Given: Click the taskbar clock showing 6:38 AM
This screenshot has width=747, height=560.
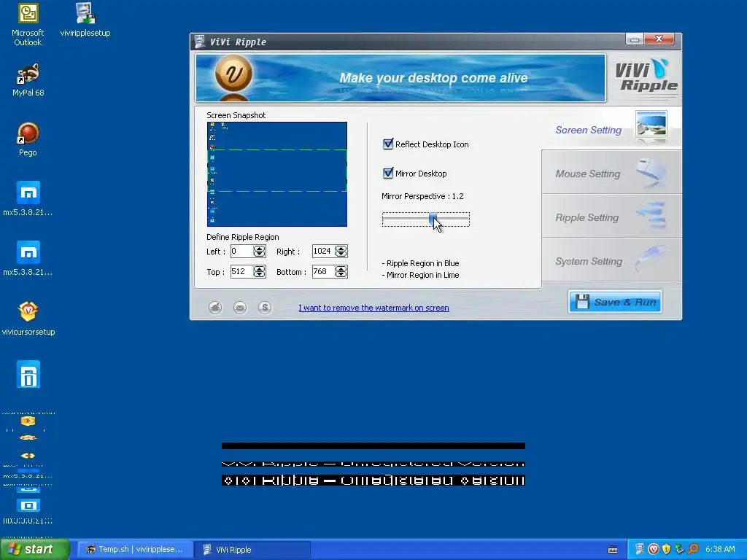Looking at the screenshot, I should tap(720, 550).
